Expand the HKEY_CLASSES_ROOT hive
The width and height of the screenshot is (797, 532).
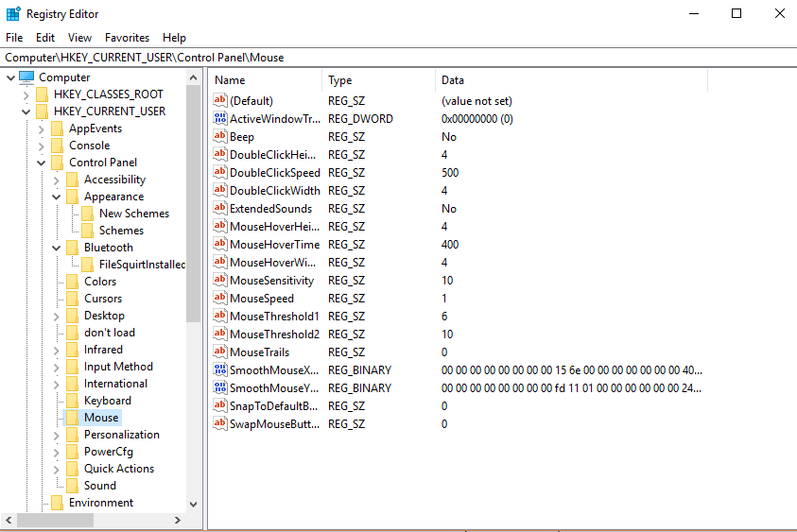click(x=26, y=95)
